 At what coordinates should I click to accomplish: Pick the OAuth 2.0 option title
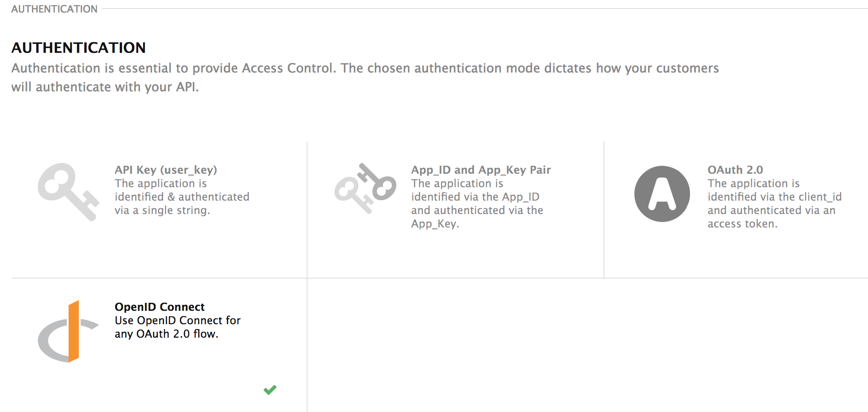735,170
